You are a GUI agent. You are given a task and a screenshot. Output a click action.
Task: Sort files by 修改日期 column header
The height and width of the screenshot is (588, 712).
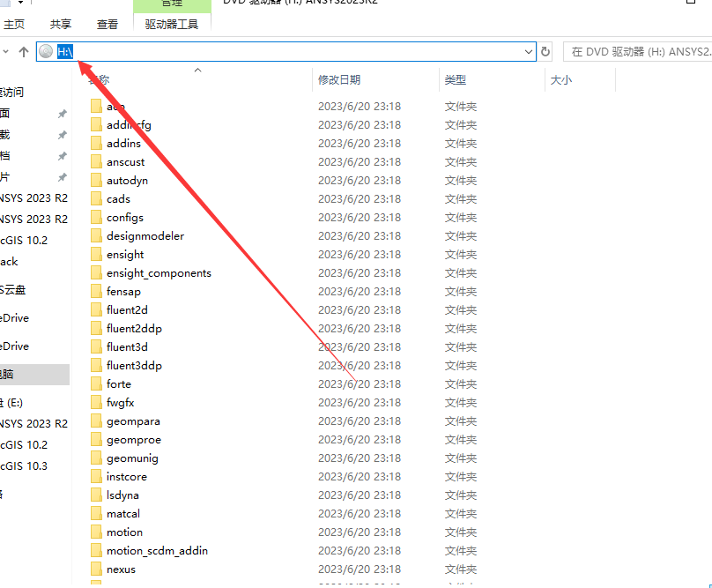(339, 80)
